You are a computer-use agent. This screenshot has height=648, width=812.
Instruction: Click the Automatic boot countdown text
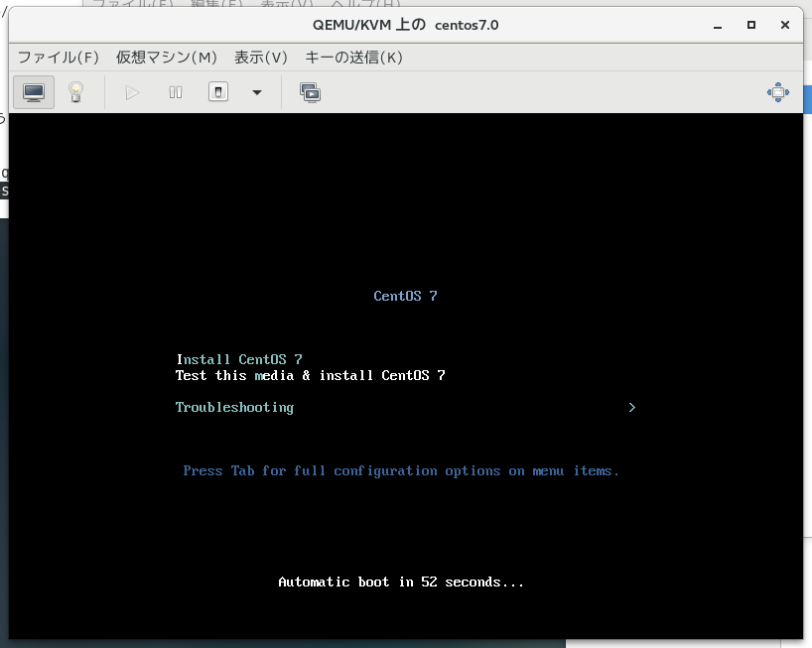point(401,583)
